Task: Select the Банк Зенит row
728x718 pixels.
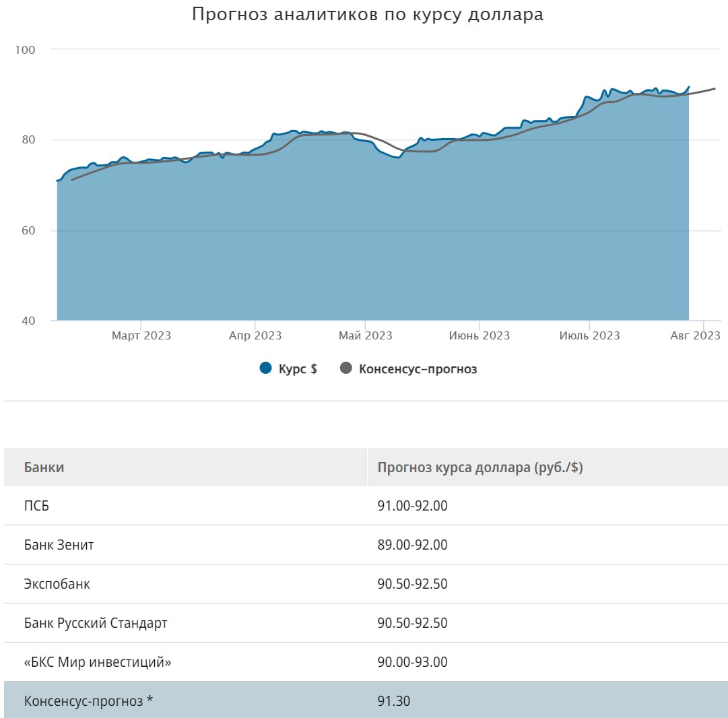Action: click(59, 545)
